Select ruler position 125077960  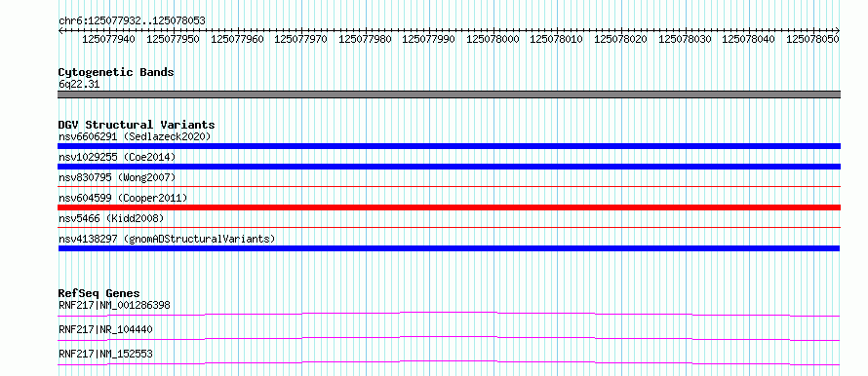[238, 39]
